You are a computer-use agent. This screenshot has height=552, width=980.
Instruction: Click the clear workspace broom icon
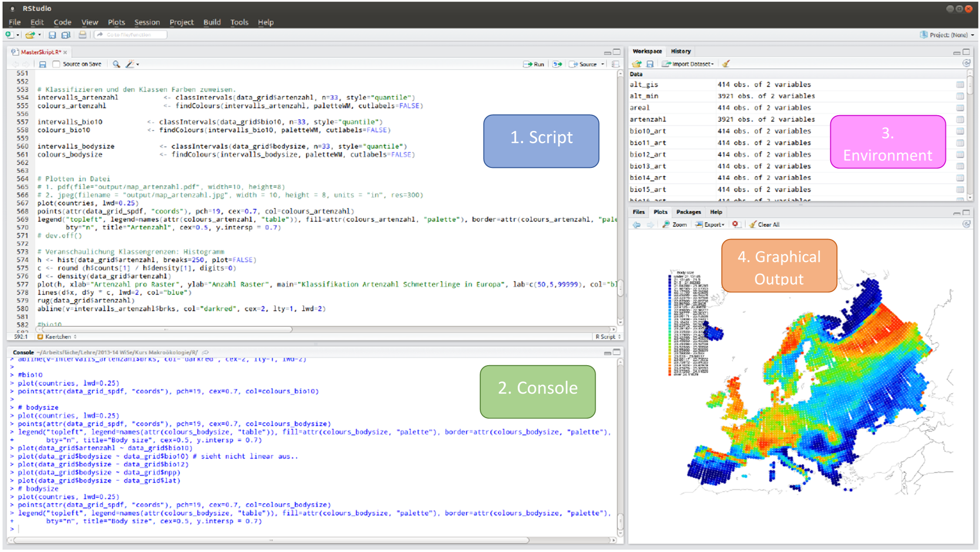coord(726,64)
